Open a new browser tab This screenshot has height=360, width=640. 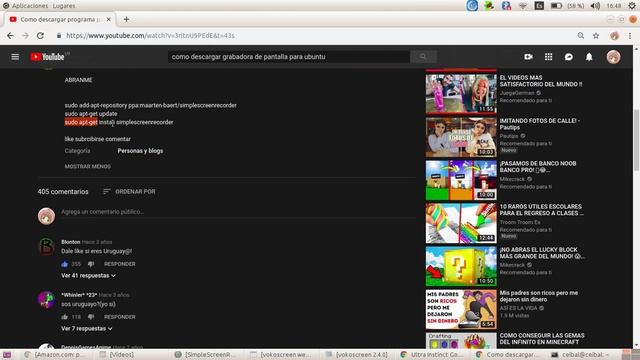(126, 19)
